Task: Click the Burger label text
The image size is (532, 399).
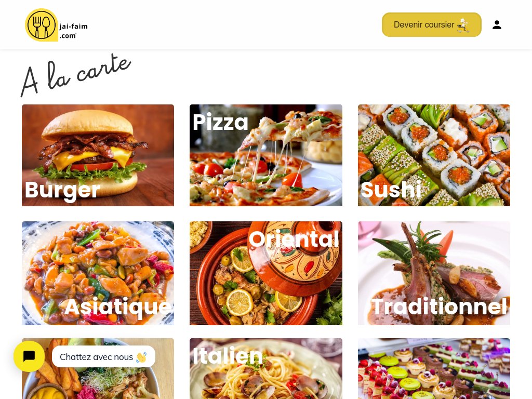Action: [62, 190]
